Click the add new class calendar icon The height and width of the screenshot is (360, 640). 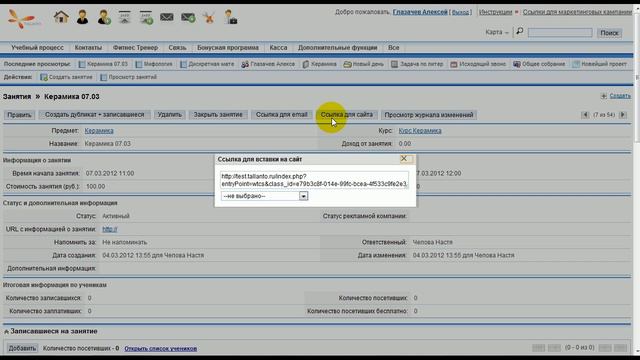(146, 17)
